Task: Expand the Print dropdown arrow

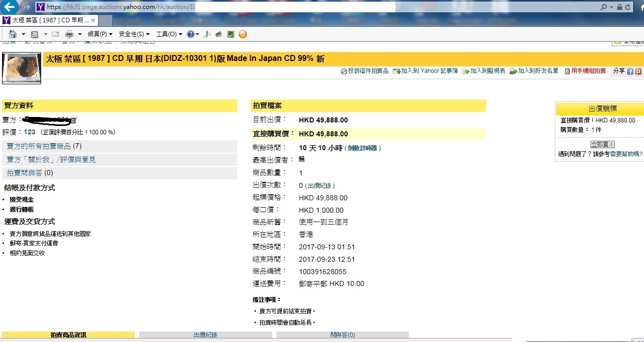Action: click(x=80, y=34)
